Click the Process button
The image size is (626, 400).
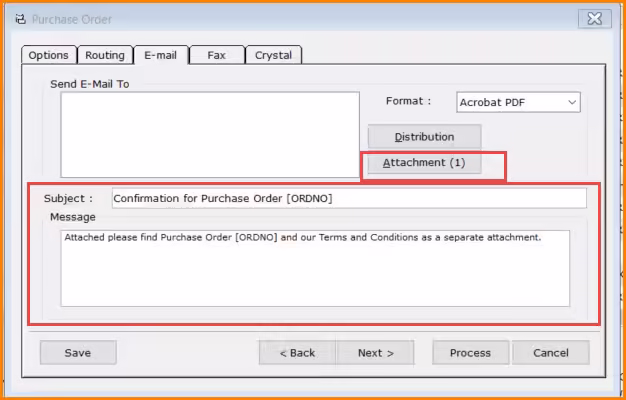tap(470, 352)
